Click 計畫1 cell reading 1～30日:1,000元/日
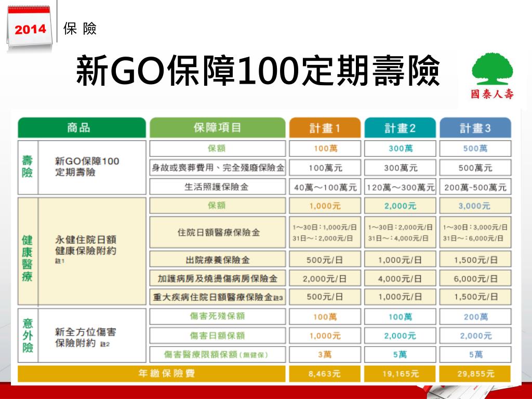 click(325, 232)
